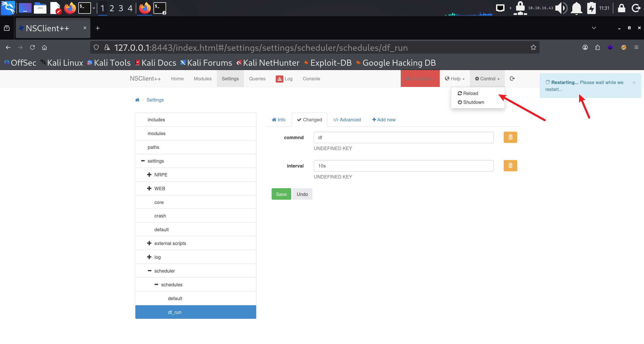Switch to the Advanced tab
Viewport: 644px width, 344px height.
click(347, 120)
